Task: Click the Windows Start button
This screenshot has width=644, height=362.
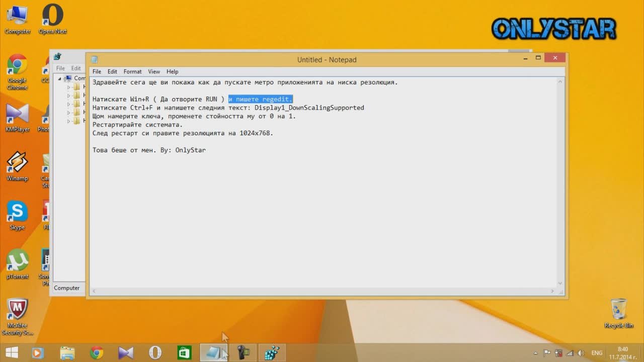Action: click(11, 352)
